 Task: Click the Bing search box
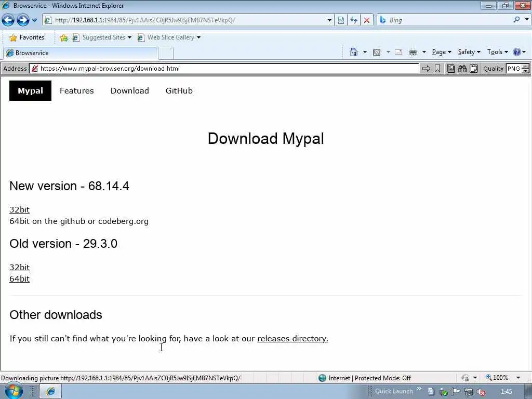click(x=445, y=20)
